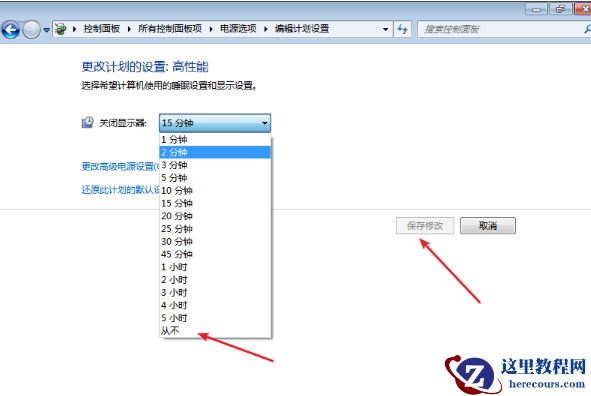
Task: Expand arrow after 控制面板 breadcrumb
Action: 129,29
